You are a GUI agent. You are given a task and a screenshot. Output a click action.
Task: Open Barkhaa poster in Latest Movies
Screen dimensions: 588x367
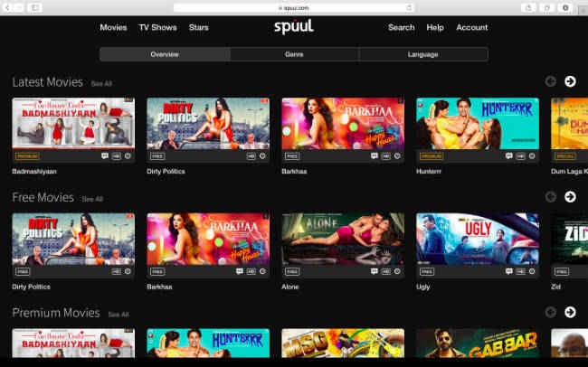(343, 123)
